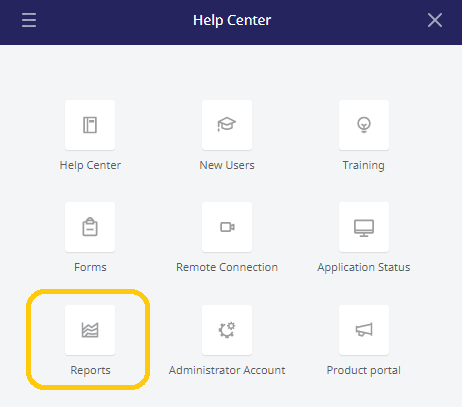Select the highlighted "Reports" label

click(x=90, y=371)
